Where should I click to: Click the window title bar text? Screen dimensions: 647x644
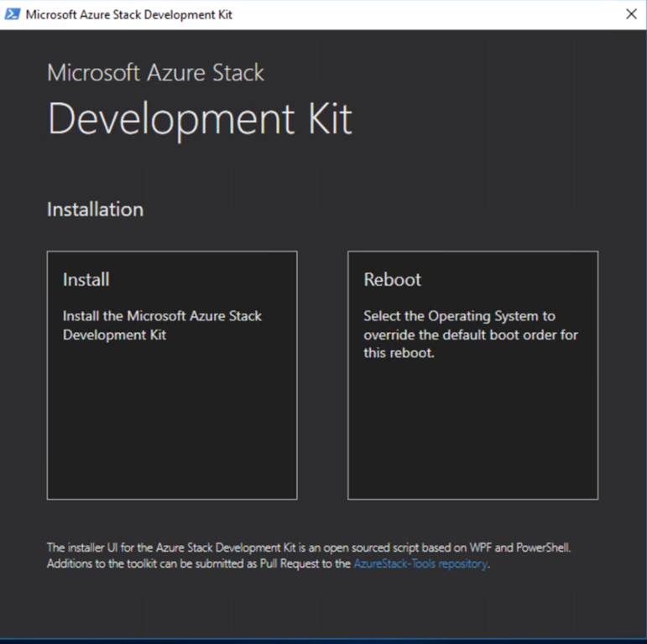coord(129,15)
